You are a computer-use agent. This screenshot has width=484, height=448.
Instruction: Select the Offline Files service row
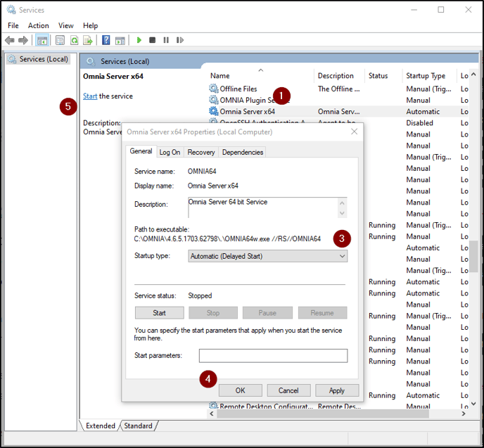(x=338, y=89)
